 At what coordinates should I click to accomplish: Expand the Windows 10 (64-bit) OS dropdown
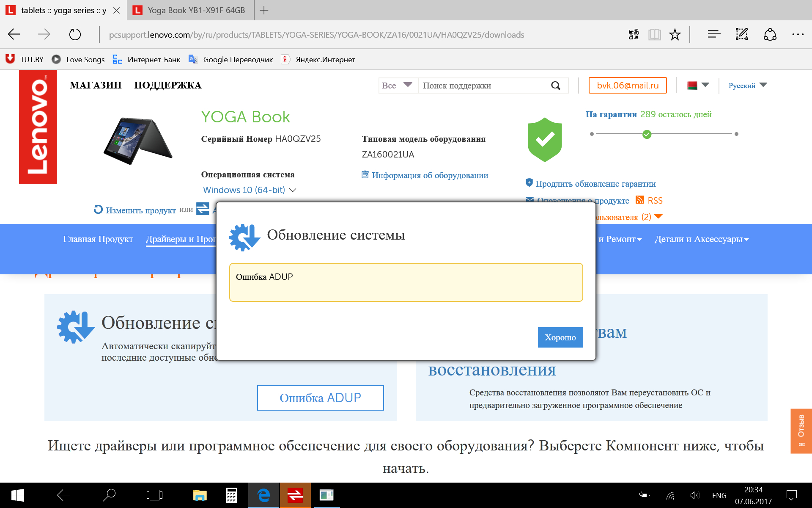tap(250, 190)
